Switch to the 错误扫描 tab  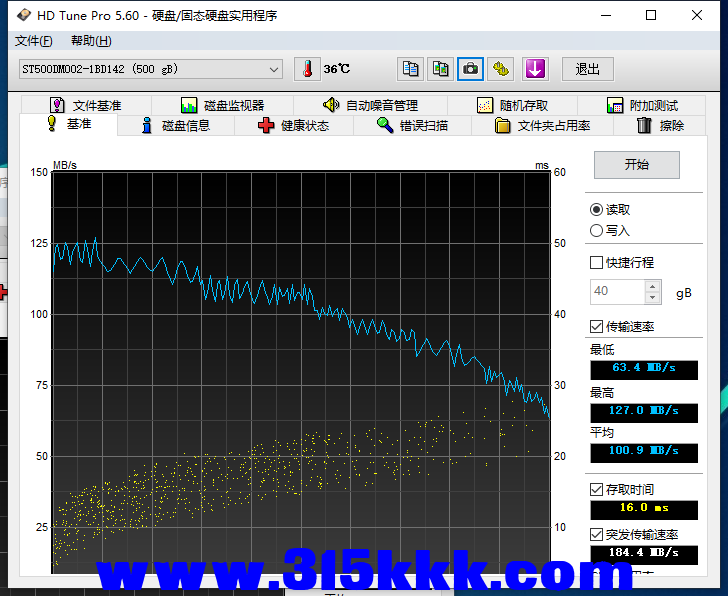(x=412, y=126)
